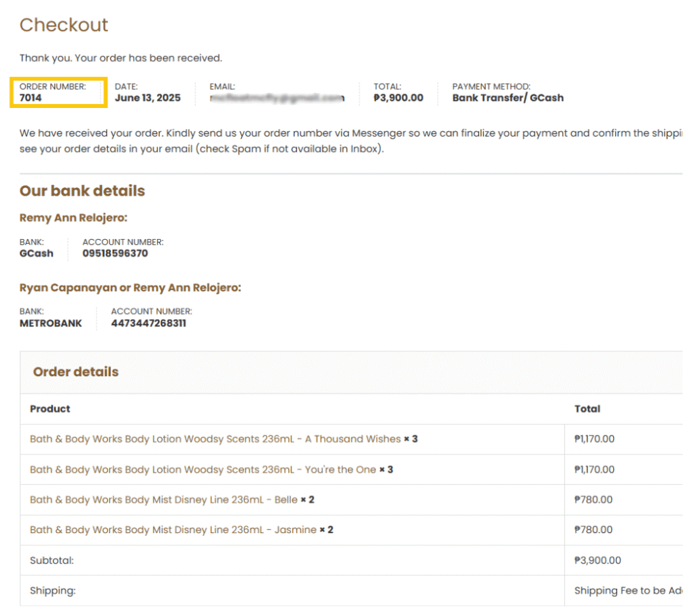Click the ₱1,170.00 total for You're the One
This screenshot has width=696, height=616.
click(x=594, y=470)
